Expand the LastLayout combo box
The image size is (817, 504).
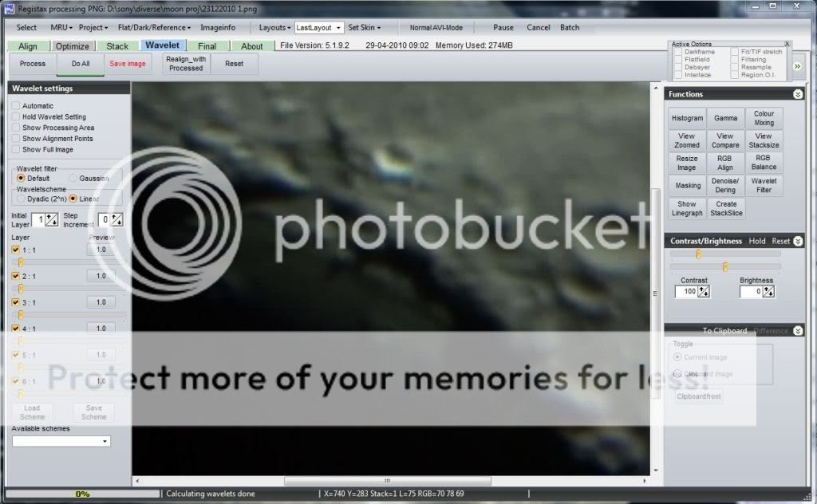(x=338, y=28)
